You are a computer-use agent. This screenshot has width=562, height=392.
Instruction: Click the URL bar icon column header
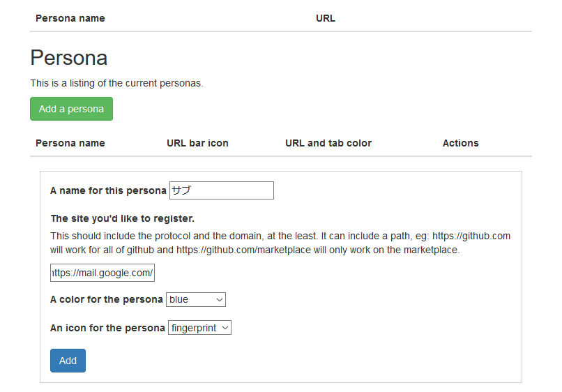coord(197,143)
